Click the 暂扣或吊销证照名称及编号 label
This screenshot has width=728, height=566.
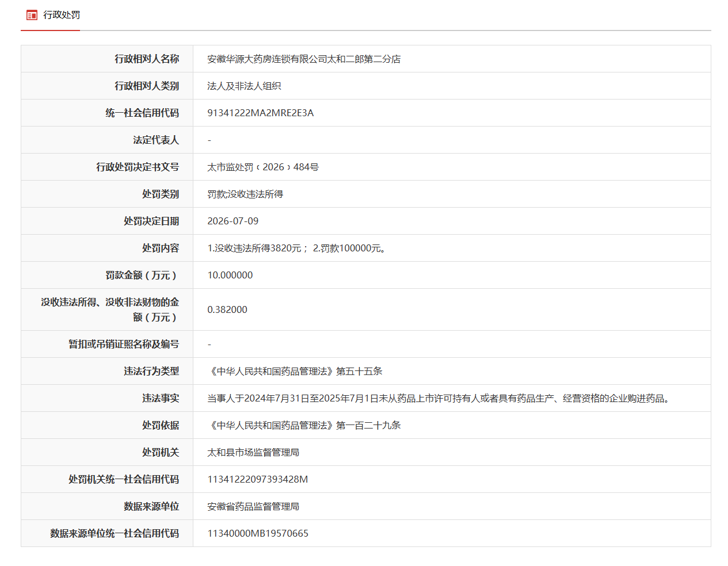[x=124, y=344]
